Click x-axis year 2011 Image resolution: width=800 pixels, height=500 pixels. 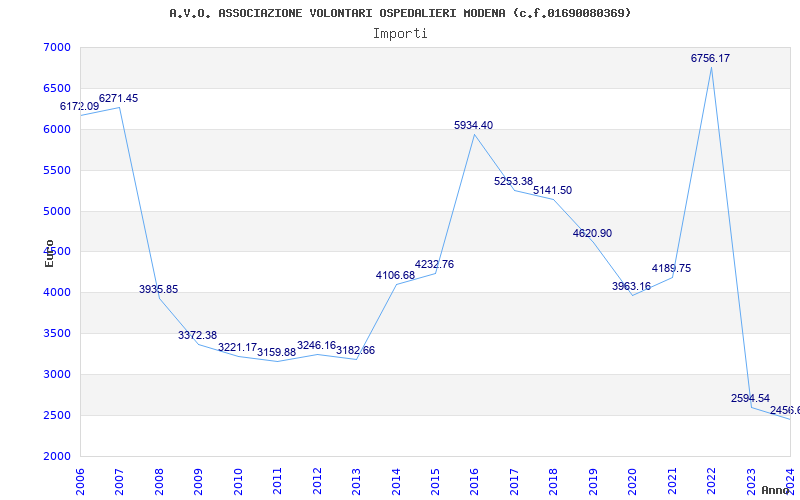[278, 482]
